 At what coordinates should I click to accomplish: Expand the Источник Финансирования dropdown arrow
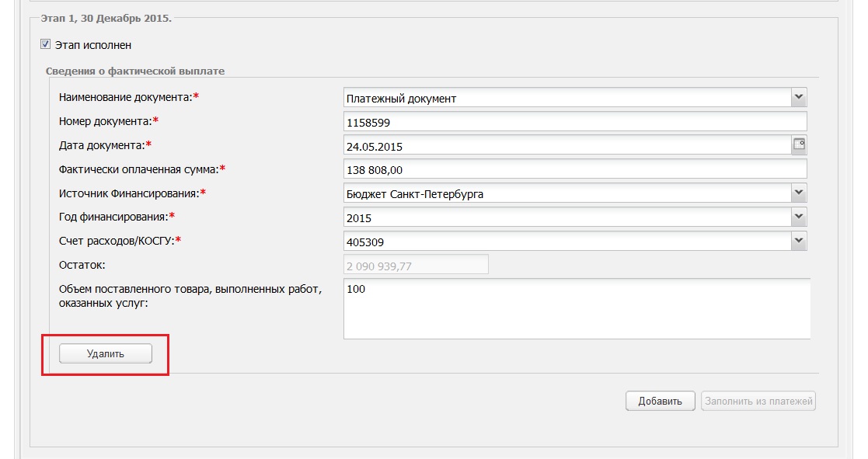pyautogui.click(x=798, y=193)
